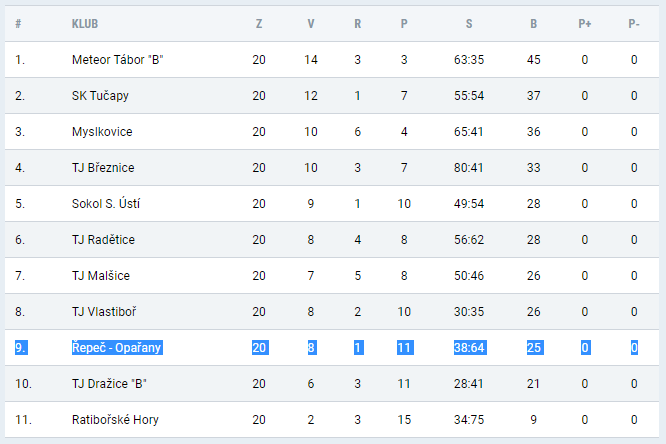Open TJ Malšice club entry

(101, 276)
